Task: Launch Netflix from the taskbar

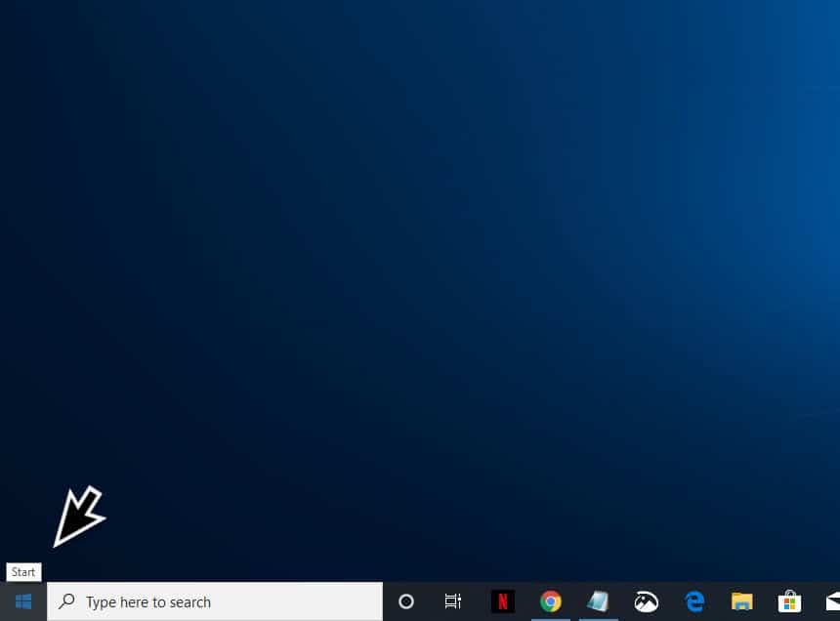Action: click(502, 601)
